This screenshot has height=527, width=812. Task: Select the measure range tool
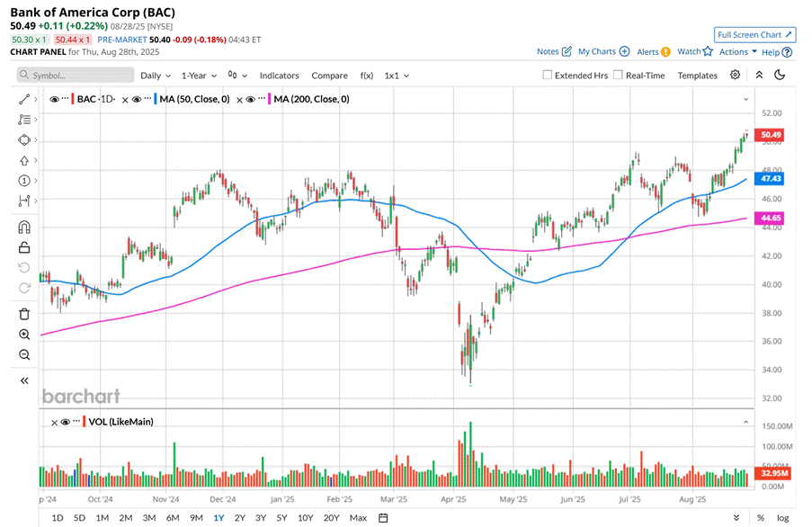coord(23,201)
